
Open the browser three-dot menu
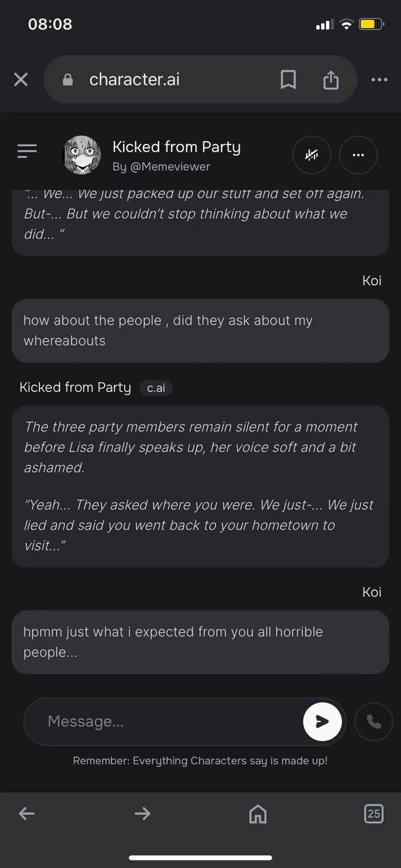tap(379, 80)
